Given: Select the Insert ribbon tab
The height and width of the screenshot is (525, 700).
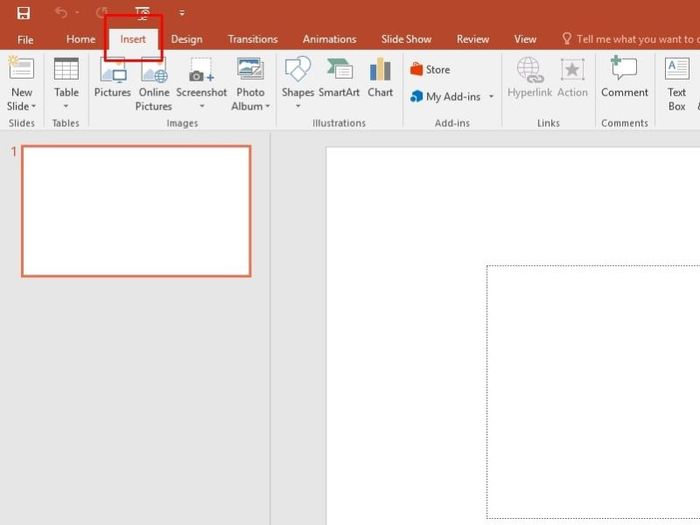Looking at the screenshot, I should point(133,39).
